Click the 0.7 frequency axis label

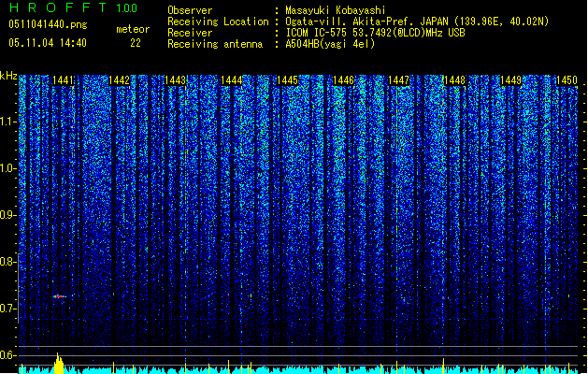8,309
